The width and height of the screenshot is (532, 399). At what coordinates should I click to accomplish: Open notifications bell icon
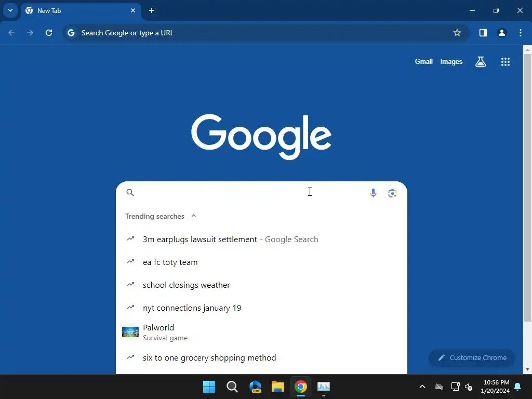518,387
